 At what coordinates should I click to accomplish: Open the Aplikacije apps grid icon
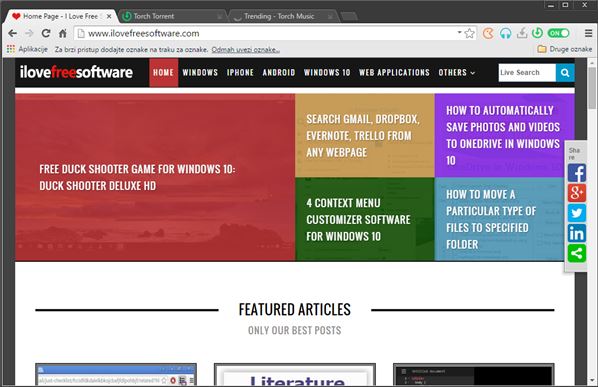click(11, 49)
